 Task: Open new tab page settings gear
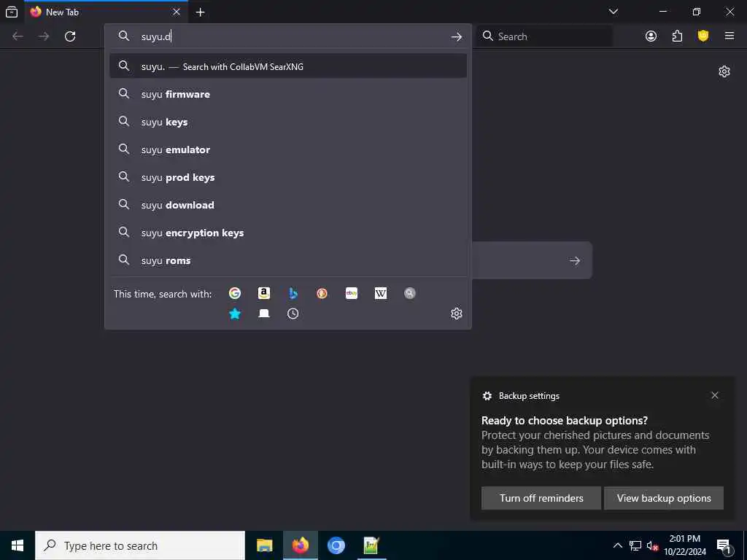tap(724, 71)
